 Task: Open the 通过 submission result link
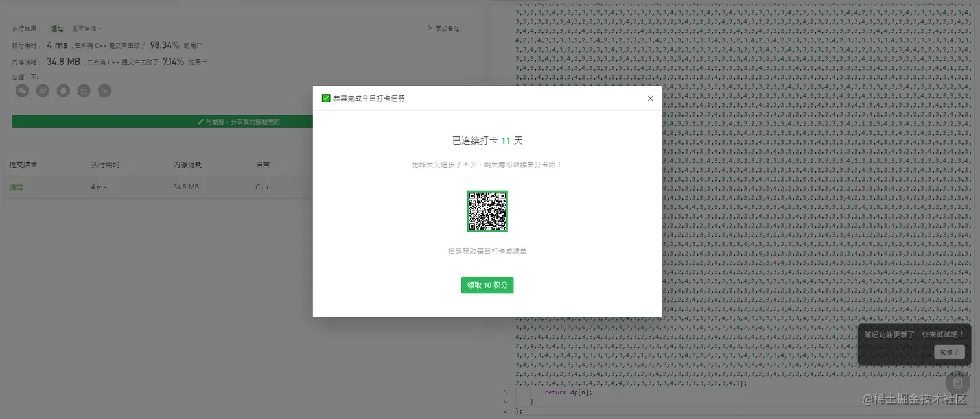click(16, 187)
